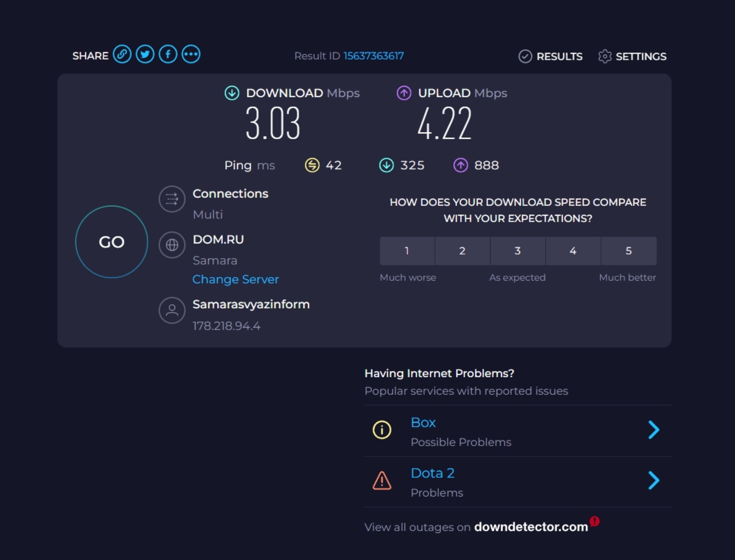Expand Dota 2 problems report

point(654,481)
